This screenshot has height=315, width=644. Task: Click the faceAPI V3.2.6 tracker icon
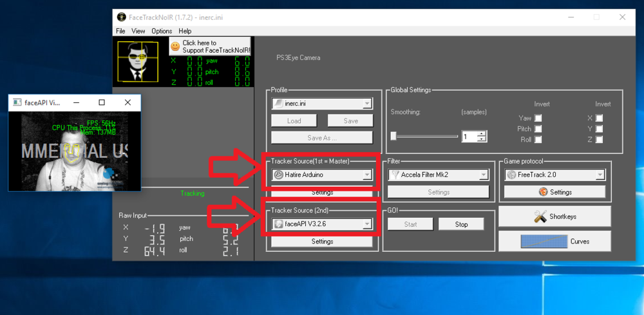pos(278,224)
